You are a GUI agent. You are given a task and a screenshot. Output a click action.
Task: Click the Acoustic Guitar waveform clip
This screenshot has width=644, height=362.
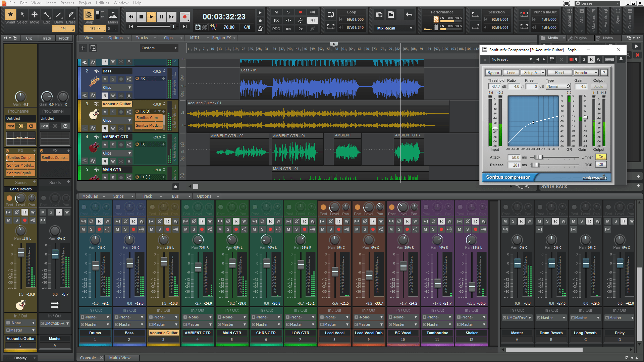coord(319,116)
